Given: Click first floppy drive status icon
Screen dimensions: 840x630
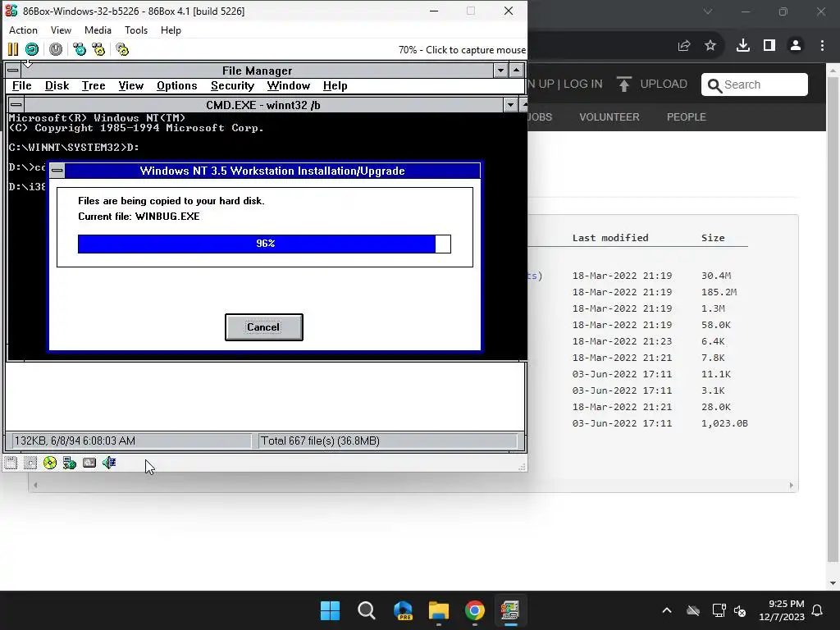Looking at the screenshot, I should (x=11, y=463).
